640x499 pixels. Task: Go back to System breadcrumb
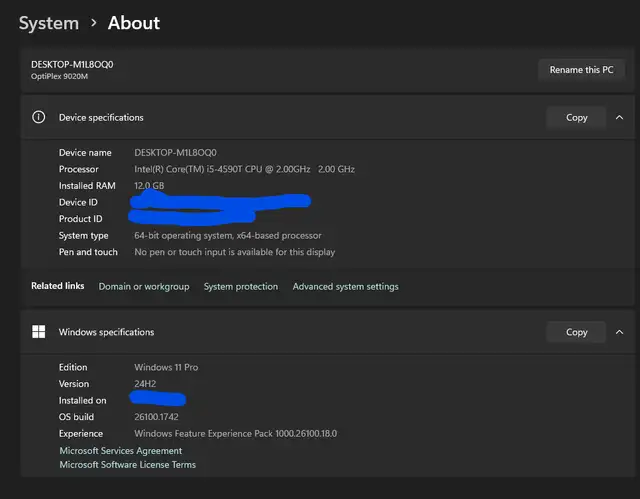pos(49,23)
